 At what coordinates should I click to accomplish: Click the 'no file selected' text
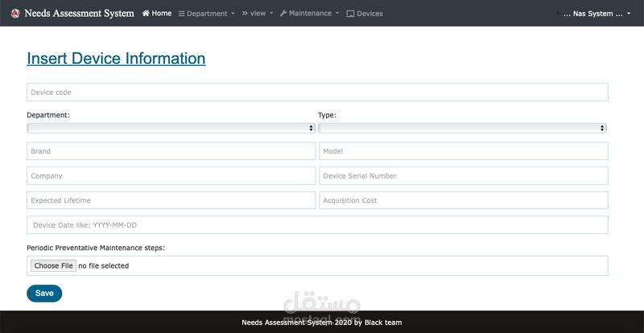104,265
